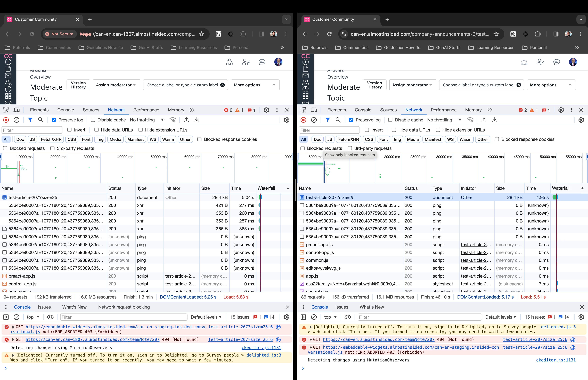Enable Disable cache in the right Network panel
This screenshot has width=588, height=380.
click(x=390, y=120)
